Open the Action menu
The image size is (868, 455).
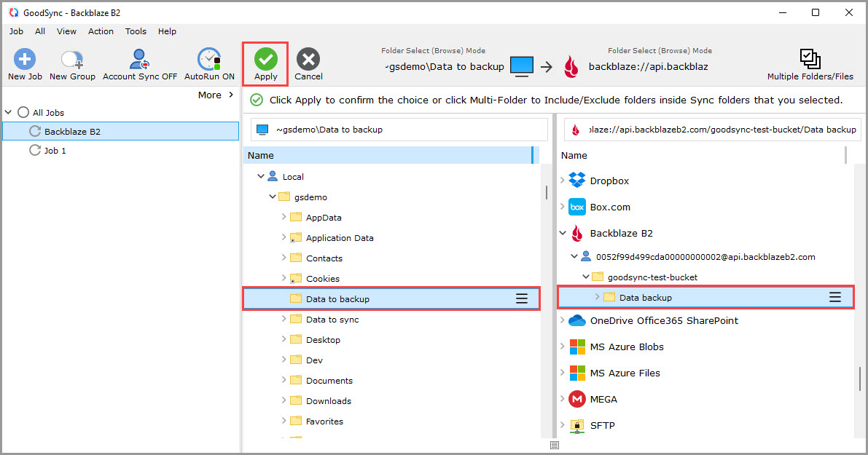tap(101, 31)
